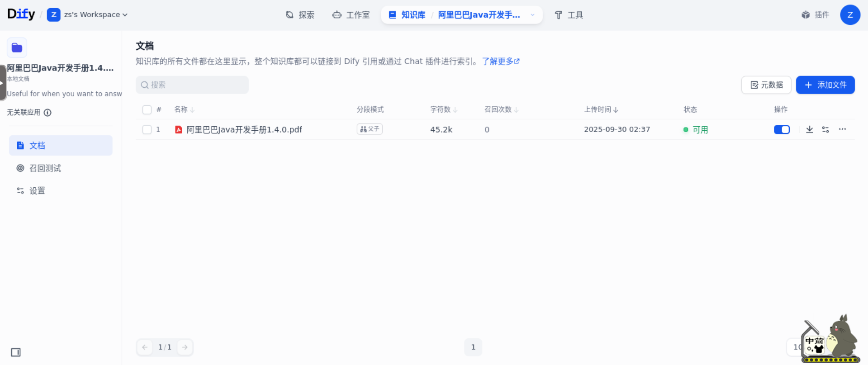868x365 pixels.
Task: Click the 添加文件 button
Action: coord(825,85)
